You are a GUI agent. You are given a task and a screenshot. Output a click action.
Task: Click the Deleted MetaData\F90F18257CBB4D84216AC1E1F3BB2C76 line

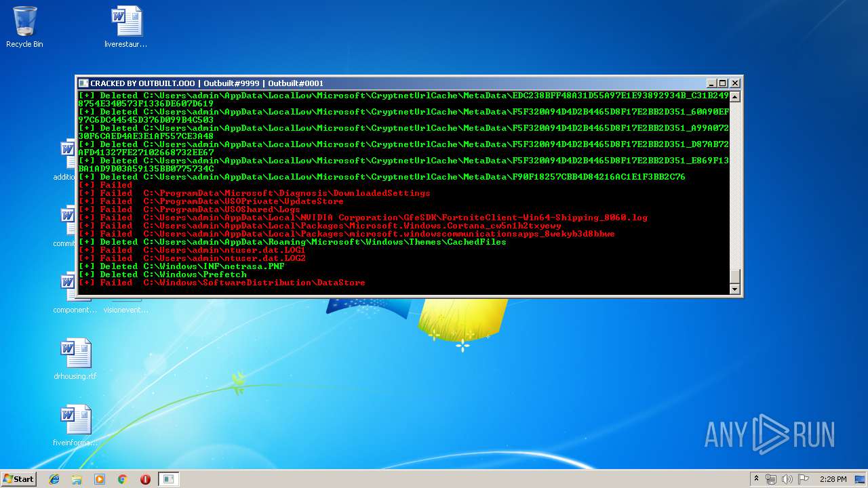382,177
